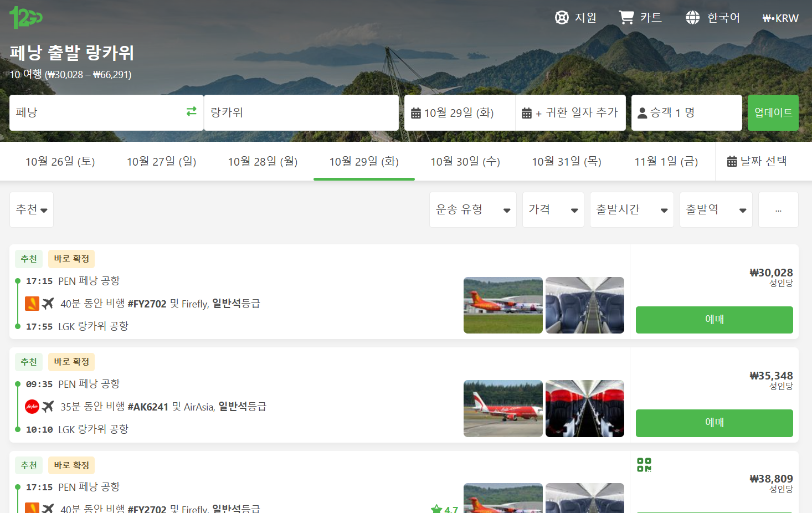Click AirAsia airline logo icon
The height and width of the screenshot is (513, 812).
coord(32,407)
